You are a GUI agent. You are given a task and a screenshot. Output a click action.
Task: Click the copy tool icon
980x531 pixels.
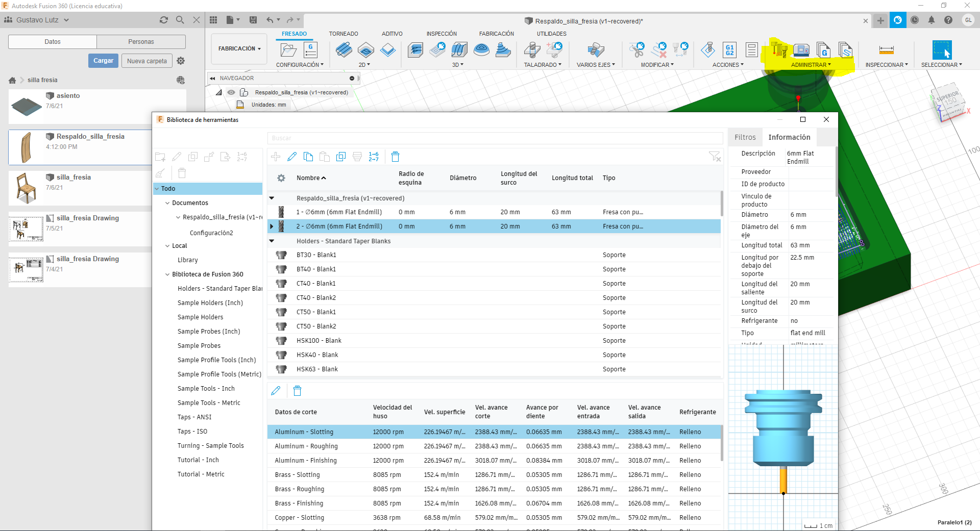pos(308,157)
